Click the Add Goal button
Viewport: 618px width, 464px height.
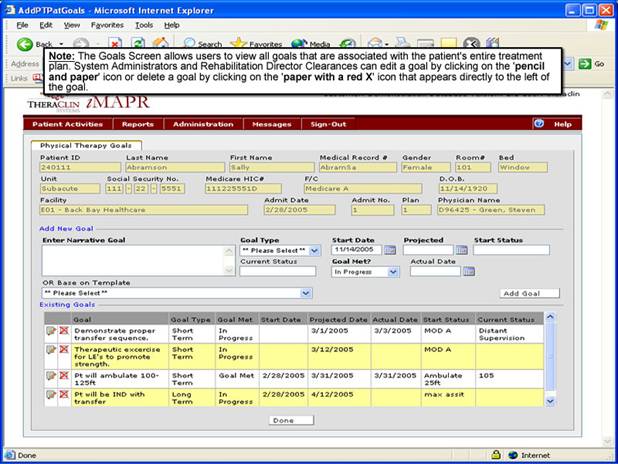(x=529, y=293)
